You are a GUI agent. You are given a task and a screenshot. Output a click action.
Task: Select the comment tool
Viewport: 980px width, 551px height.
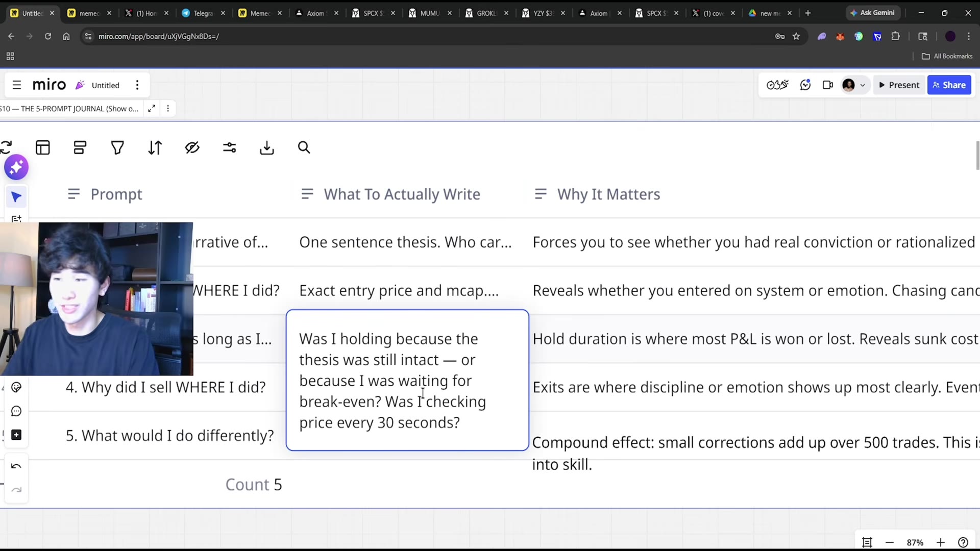[16, 411]
